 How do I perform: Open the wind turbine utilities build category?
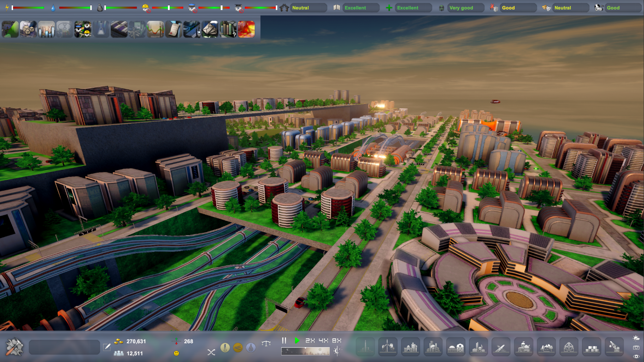[388, 347]
